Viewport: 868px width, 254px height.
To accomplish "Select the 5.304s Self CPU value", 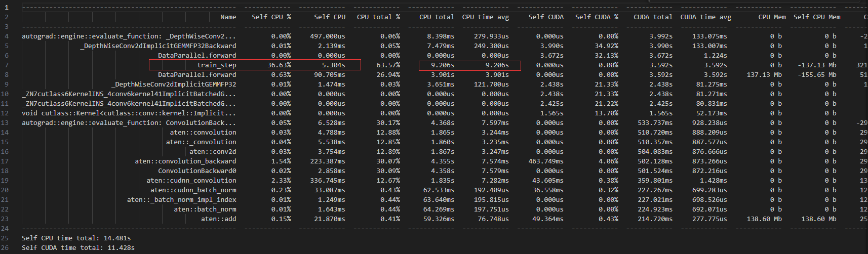I will click(x=334, y=65).
